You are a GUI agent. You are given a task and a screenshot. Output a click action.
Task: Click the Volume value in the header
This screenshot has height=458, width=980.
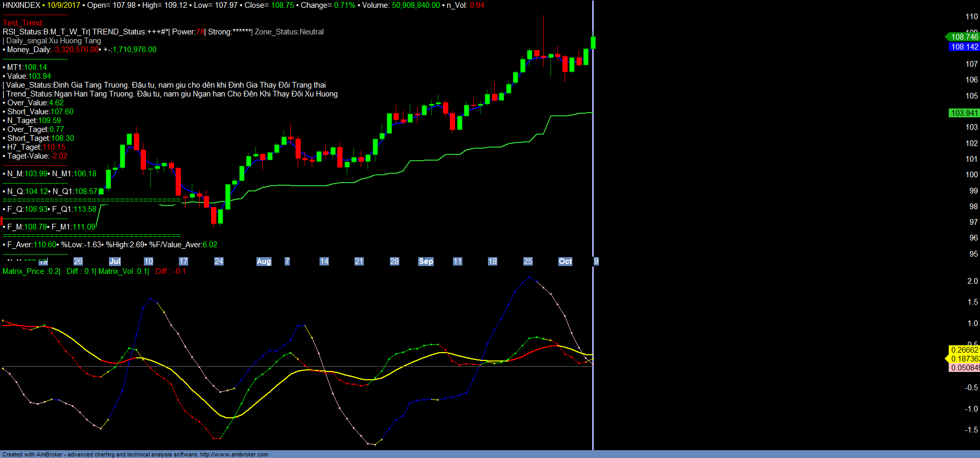tap(415, 5)
